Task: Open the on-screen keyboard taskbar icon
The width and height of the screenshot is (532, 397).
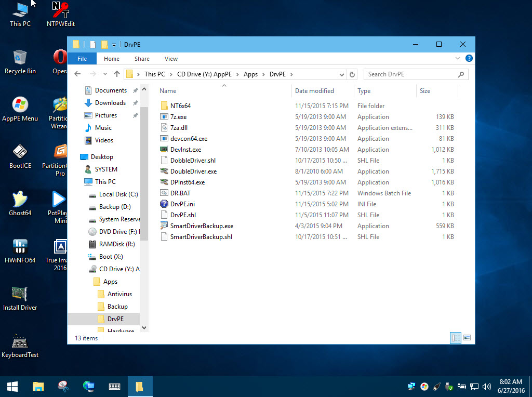Action: click(x=114, y=387)
